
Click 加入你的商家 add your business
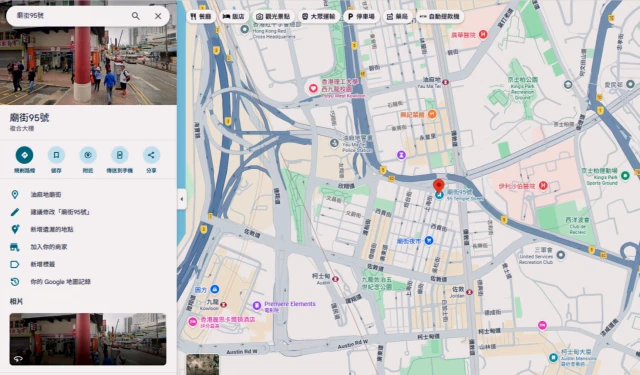88,247
